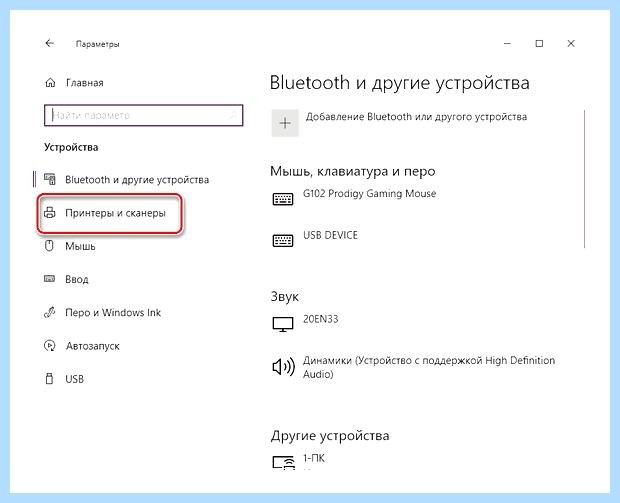
Task: Click the USB drive icon
Action: pyautogui.click(x=49, y=378)
